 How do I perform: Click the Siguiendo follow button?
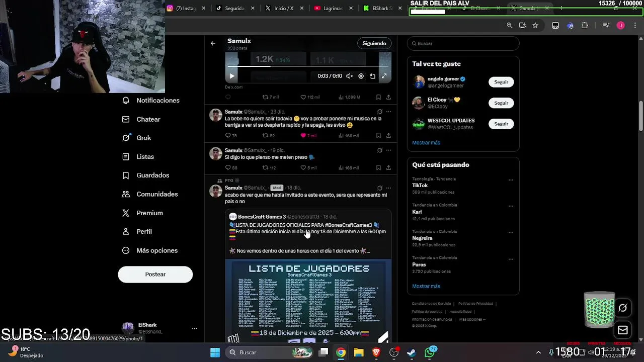pos(374,43)
